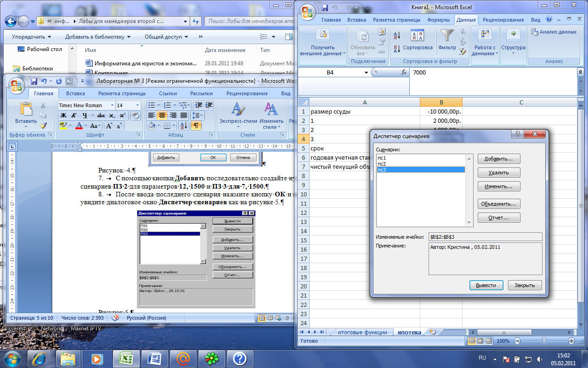Open Sort dialog in Excel

(418, 41)
